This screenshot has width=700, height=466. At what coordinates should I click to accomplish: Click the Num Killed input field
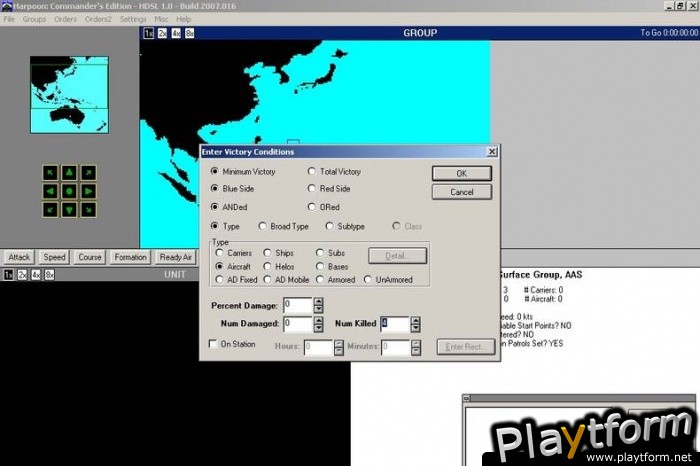[x=395, y=325]
